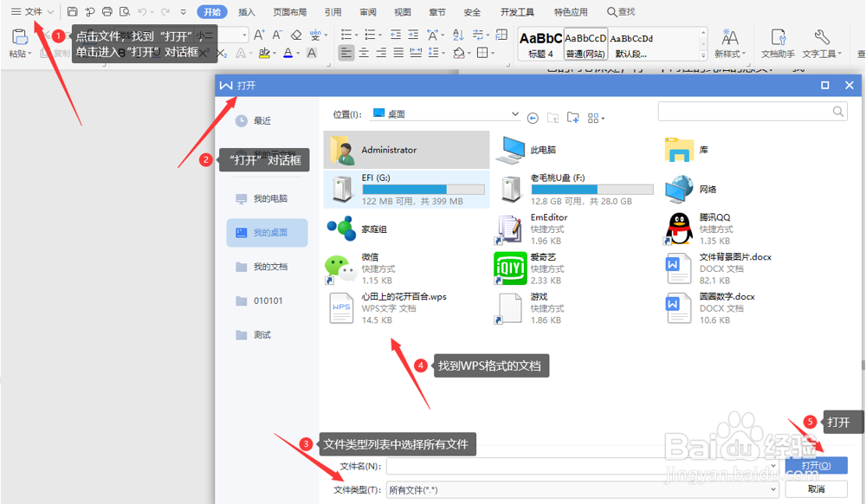Screen dimensions: 866x504
Task: Click the bullet list icon
Action: click(346, 36)
